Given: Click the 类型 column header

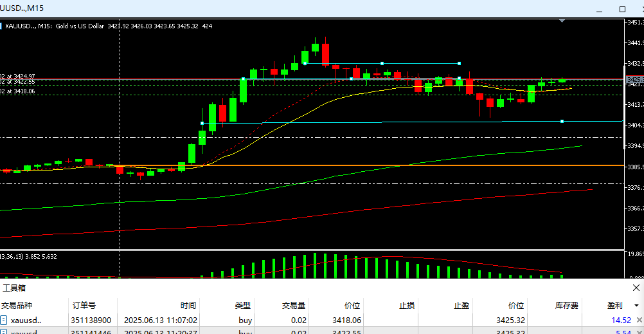Looking at the screenshot, I should (242, 305).
